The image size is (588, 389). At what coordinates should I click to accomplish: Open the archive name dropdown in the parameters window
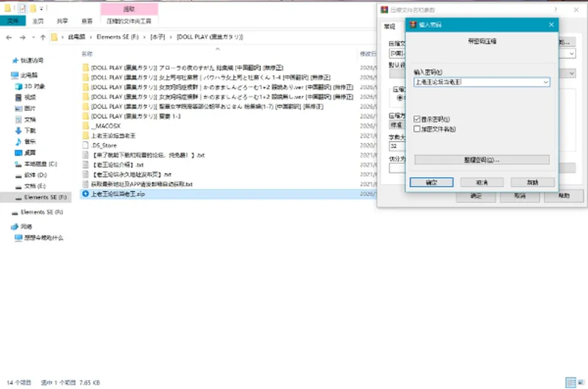(x=571, y=54)
